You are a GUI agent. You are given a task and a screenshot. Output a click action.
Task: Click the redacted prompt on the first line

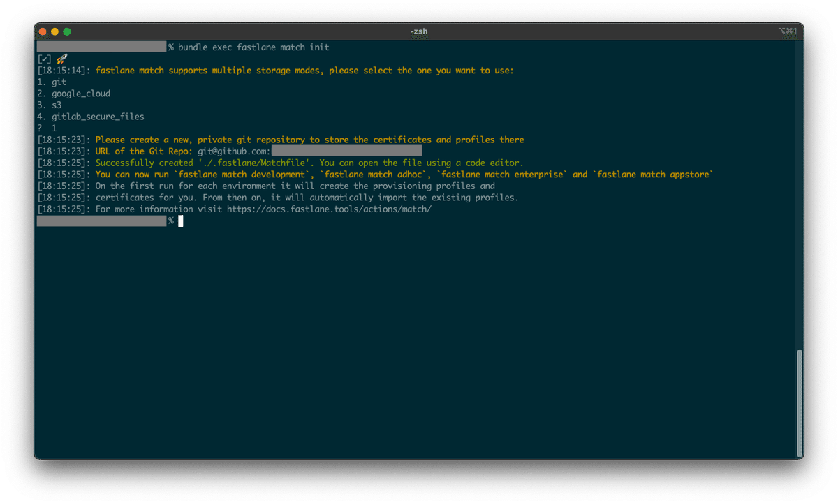102,47
